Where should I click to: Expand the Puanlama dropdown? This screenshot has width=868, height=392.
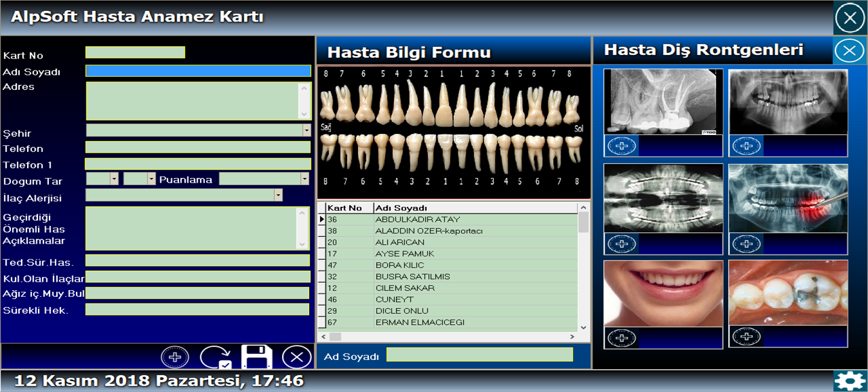tap(304, 179)
